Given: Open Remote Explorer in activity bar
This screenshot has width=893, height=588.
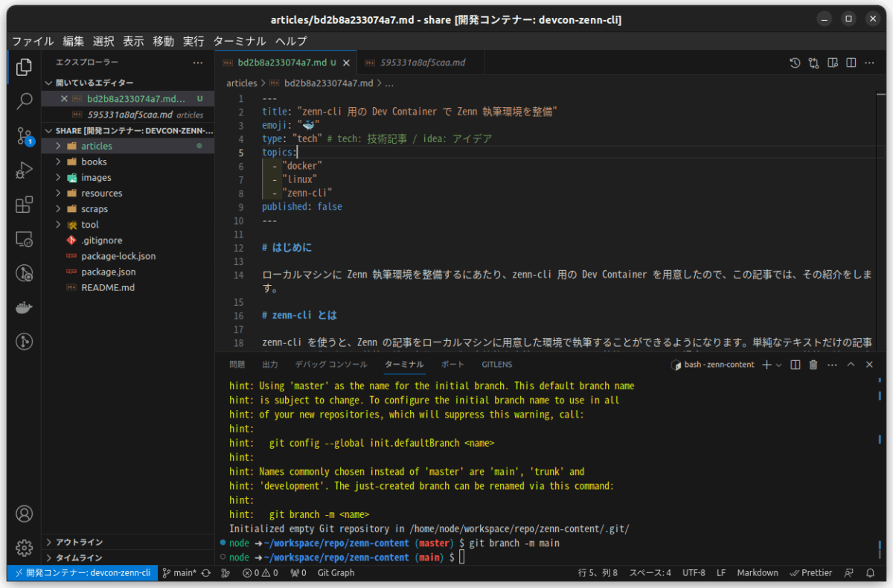Looking at the screenshot, I should [x=24, y=239].
